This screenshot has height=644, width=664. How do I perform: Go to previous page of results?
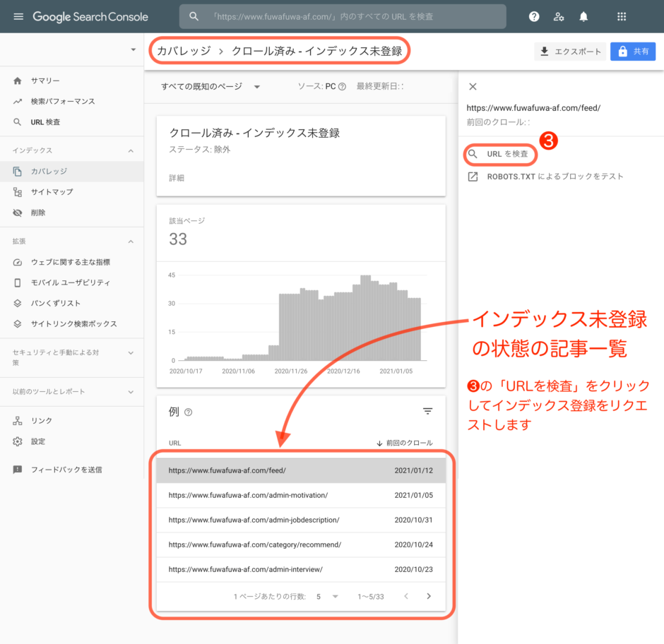pyautogui.click(x=406, y=596)
